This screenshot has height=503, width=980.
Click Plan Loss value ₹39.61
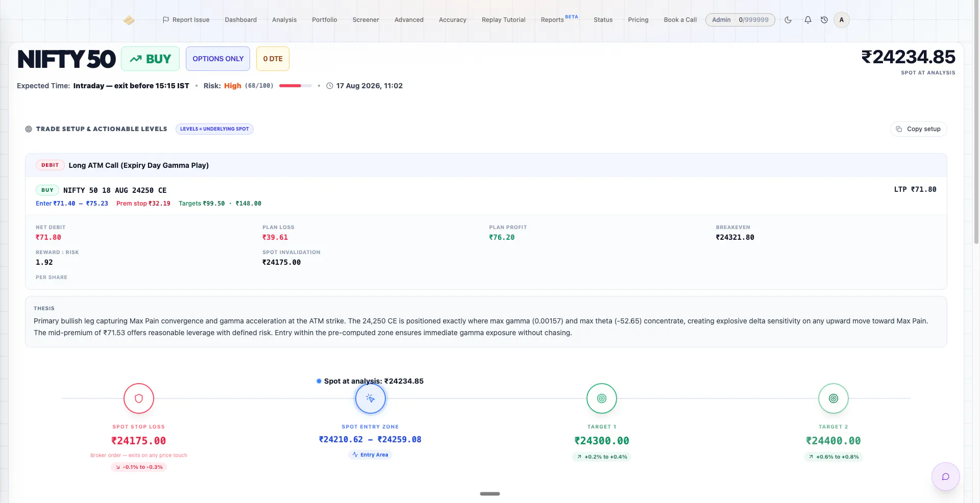pyautogui.click(x=275, y=237)
